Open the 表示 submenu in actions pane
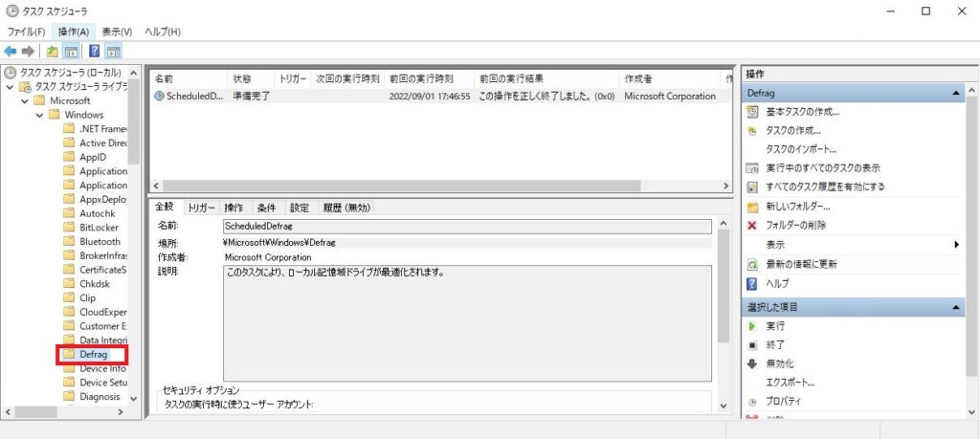This screenshot has width=980, height=439. [775, 245]
